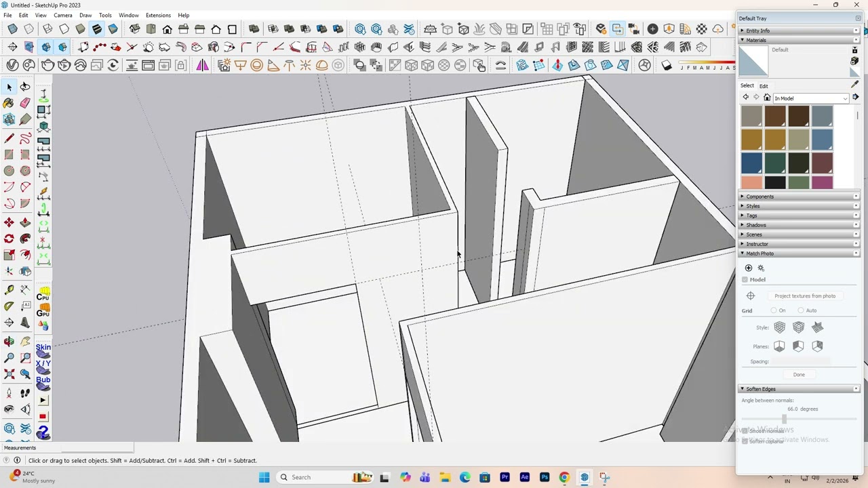Expand the Shadows panel
Image resolution: width=868 pixels, height=488 pixels.
click(799, 225)
